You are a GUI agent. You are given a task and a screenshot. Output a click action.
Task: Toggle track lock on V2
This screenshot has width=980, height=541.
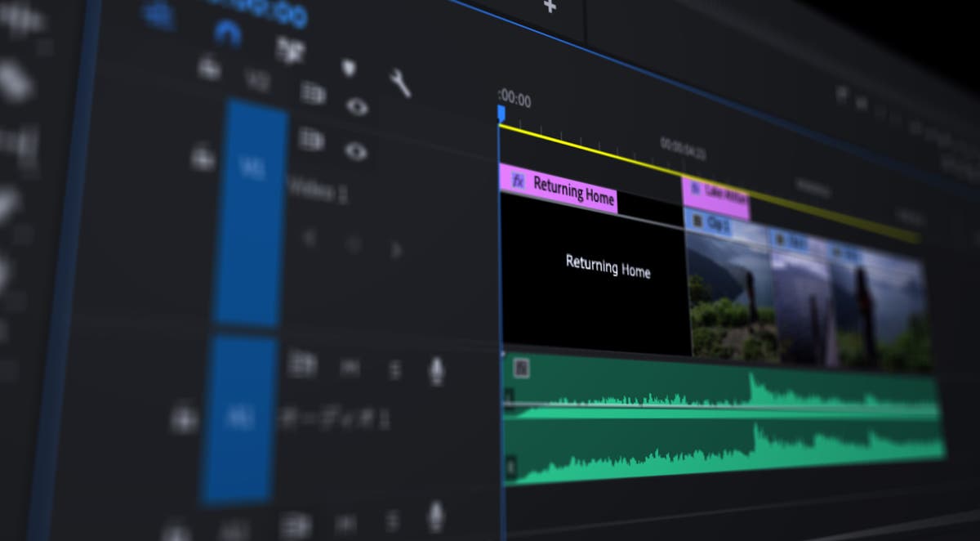[209, 66]
